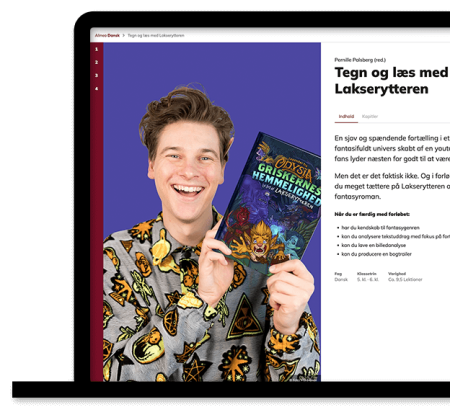
Task: Switch to the Kapitler tab
Action: click(x=370, y=116)
